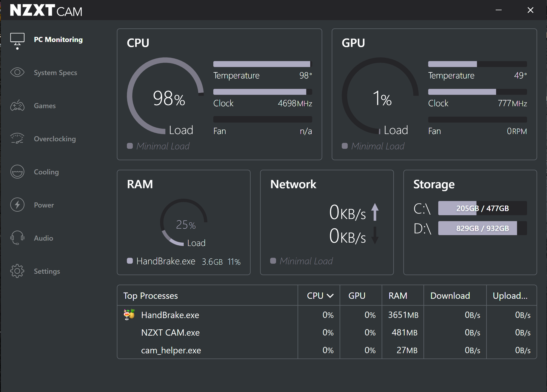Click the NZXT CAM logo
Image resolution: width=547 pixels, height=392 pixels.
click(46, 10)
